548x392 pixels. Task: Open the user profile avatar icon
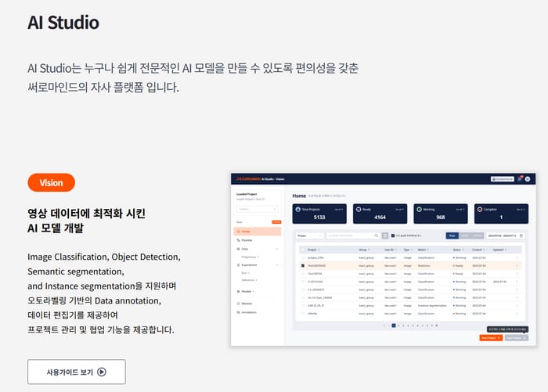click(528, 179)
